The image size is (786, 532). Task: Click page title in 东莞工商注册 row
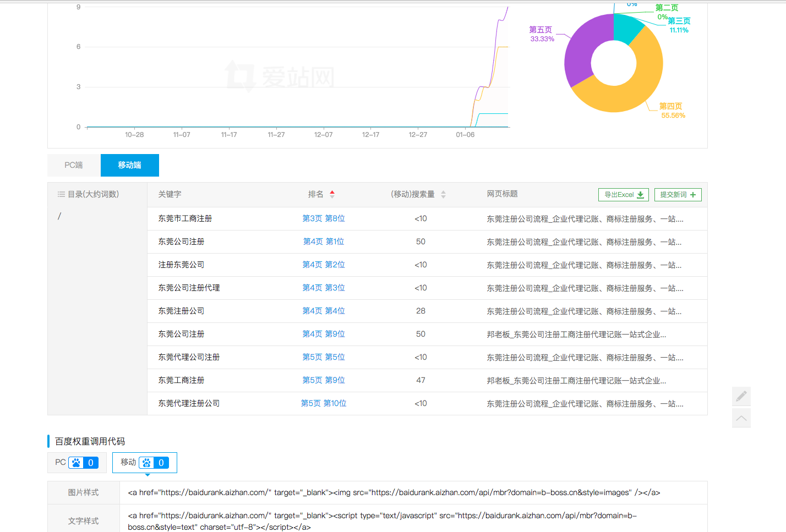576,381
